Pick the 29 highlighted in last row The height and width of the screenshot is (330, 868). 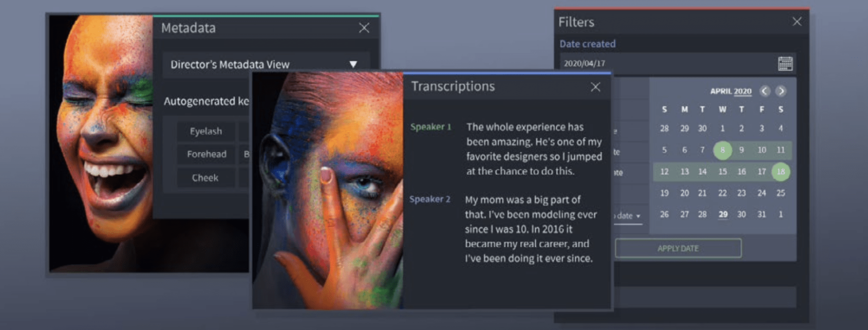pyautogui.click(x=723, y=214)
